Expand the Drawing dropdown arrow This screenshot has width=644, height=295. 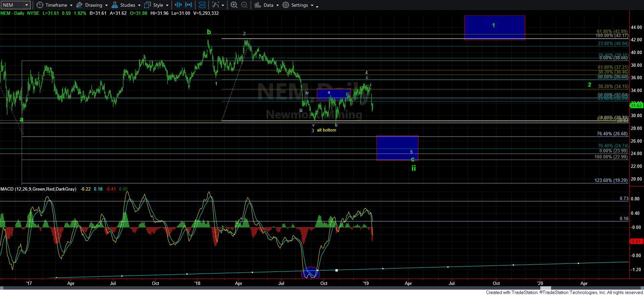[106, 5]
